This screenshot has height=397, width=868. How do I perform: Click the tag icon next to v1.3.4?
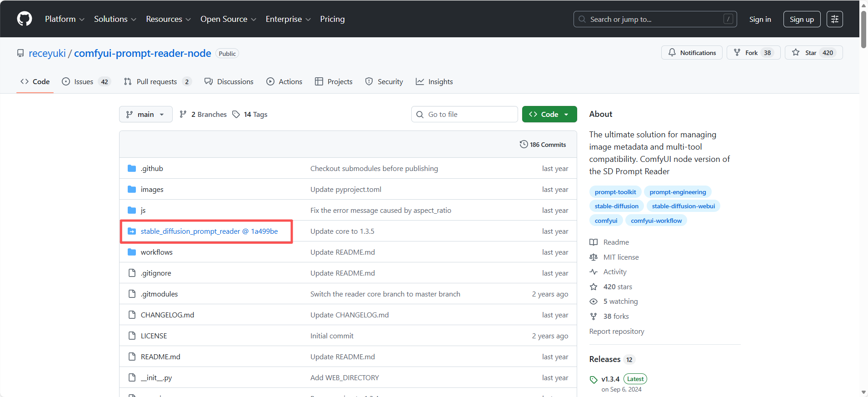tap(594, 380)
